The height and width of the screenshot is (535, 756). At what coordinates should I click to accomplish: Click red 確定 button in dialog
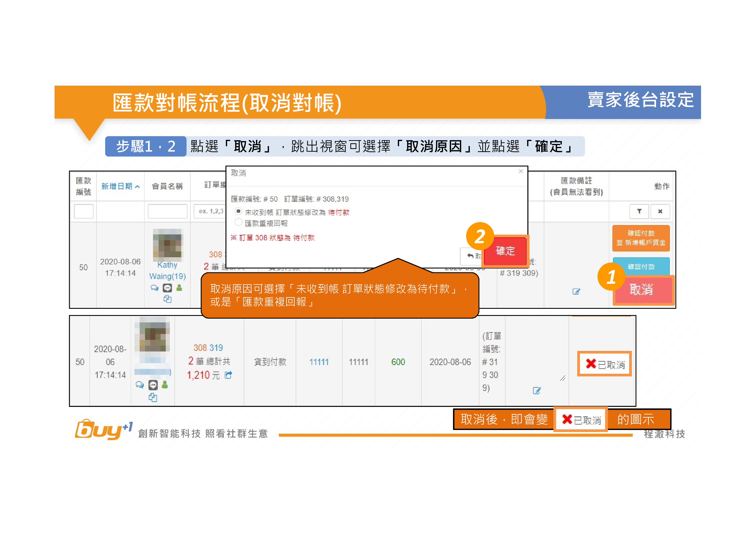[x=505, y=251]
